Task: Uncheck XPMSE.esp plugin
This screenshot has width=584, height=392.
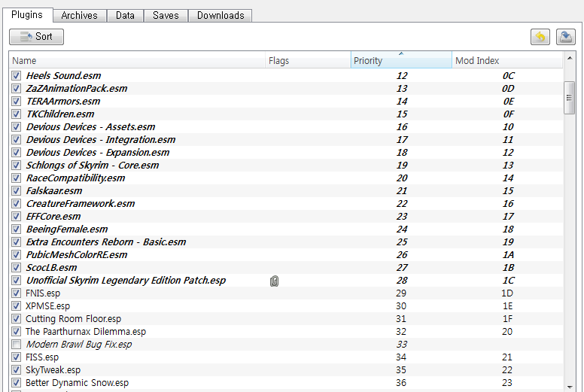Action: (x=16, y=306)
